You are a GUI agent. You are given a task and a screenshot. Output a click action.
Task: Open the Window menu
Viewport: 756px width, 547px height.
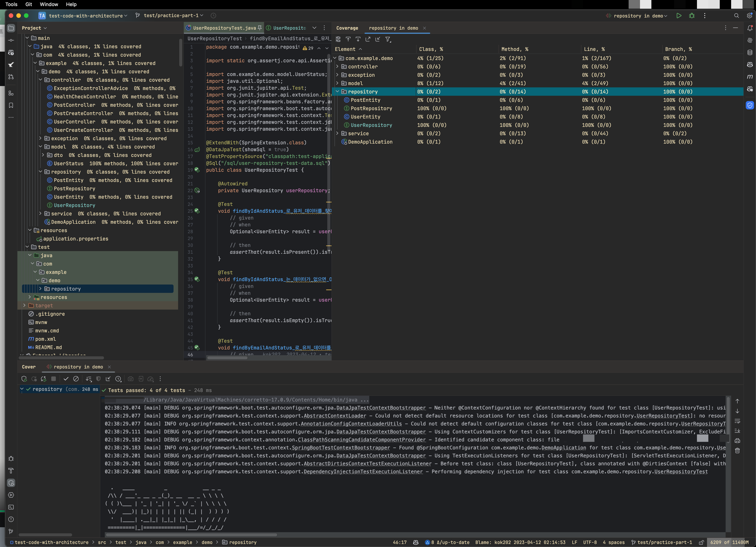(x=49, y=4)
